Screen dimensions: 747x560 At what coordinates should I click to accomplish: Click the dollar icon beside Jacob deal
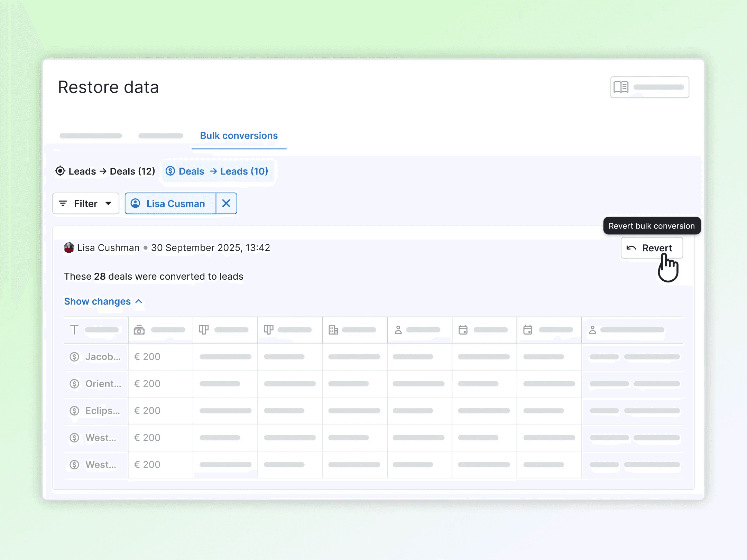tap(74, 357)
